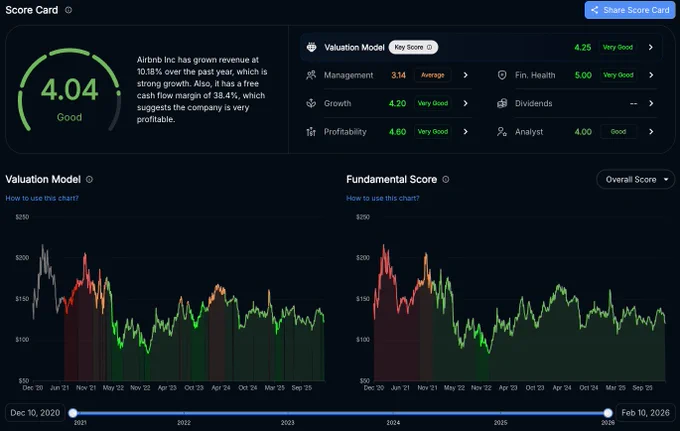Click the Growth label
680x431 pixels.
[337, 103]
